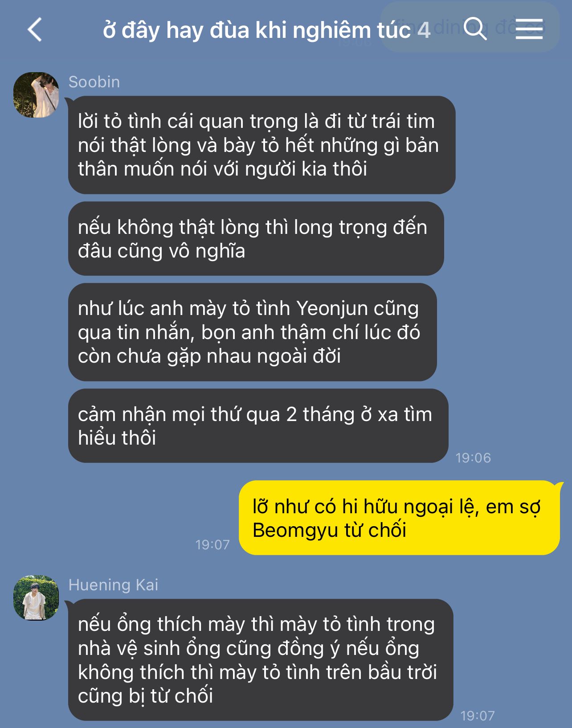
Task: Select yellow message about Beomgyu từ chối
Action: (399, 518)
